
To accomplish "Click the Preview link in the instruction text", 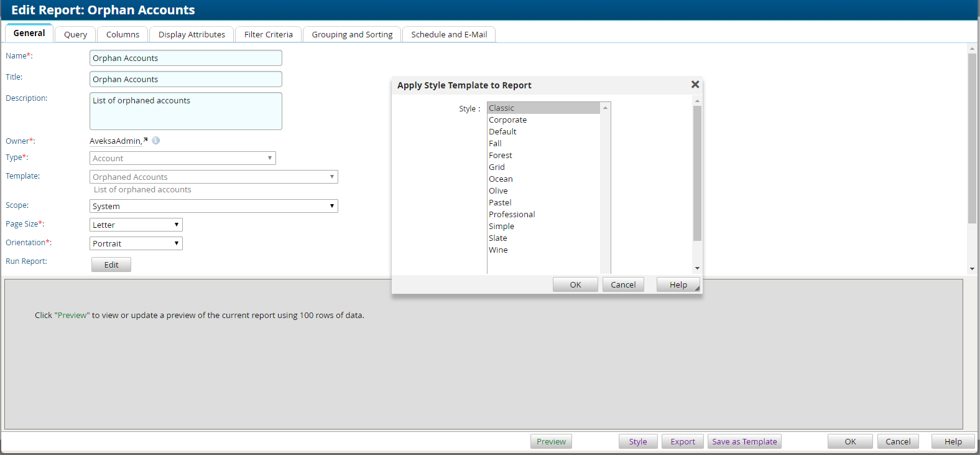I will point(72,316).
